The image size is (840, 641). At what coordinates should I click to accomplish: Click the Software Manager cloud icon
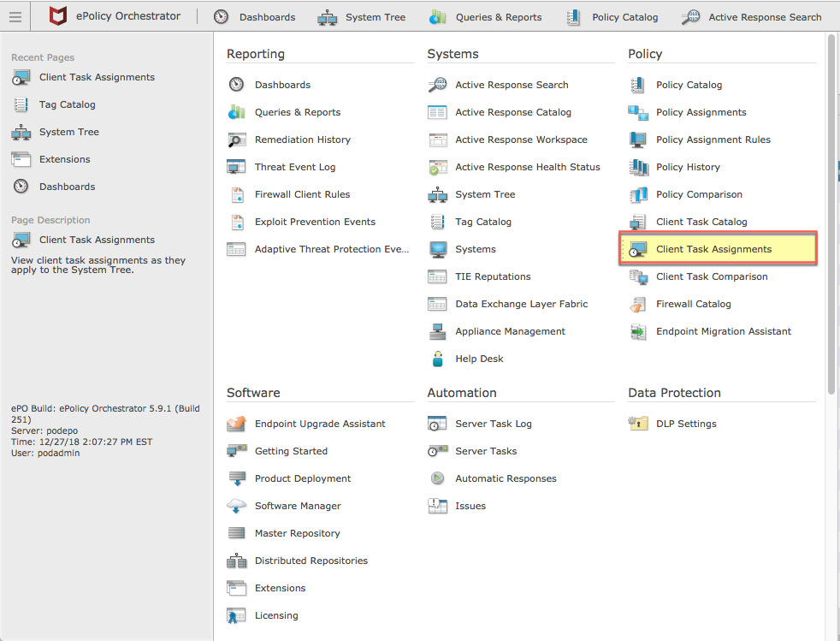(x=236, y=506)
